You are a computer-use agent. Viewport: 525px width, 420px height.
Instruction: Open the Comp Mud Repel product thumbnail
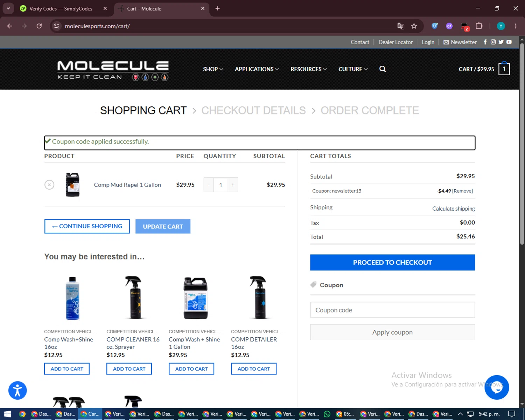coord(73,184)
